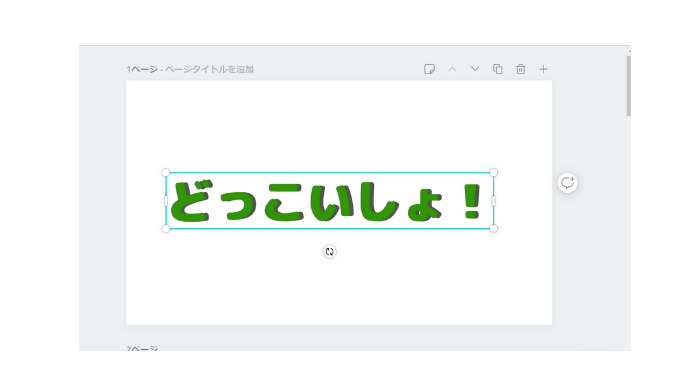Add a new page with plus icon
The height and width of the screenshot is (390, 680).
point(543,69)
